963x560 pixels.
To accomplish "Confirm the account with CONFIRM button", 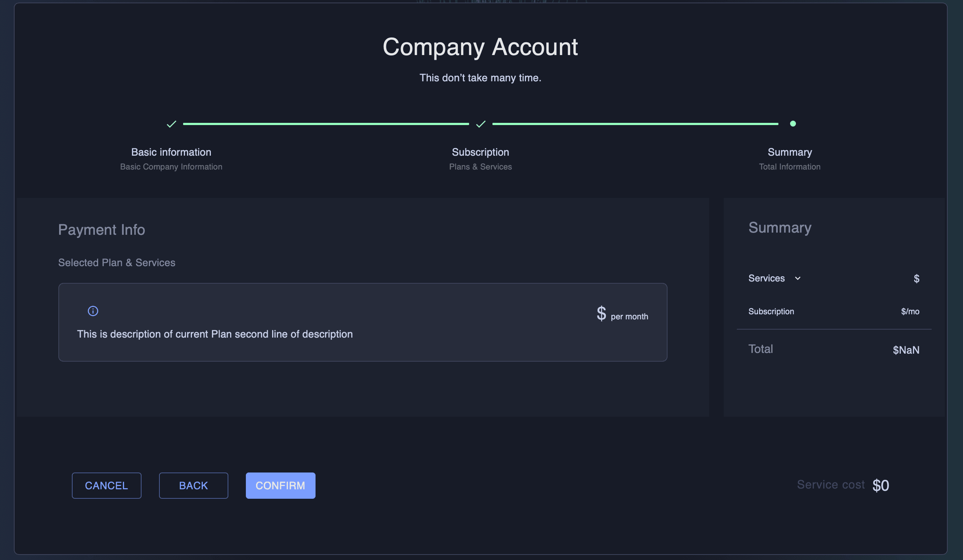I will [x=280, y=486].
